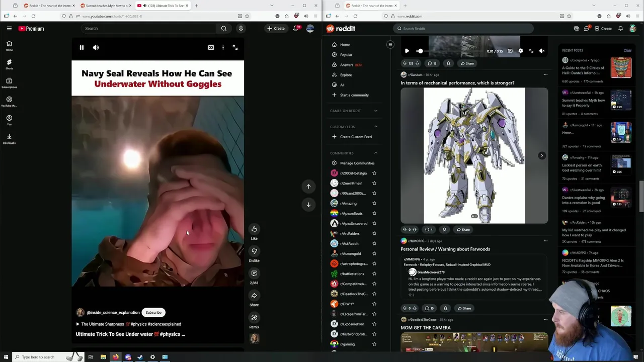
Task: Collapse the Communities section
Action: [375, 153]
